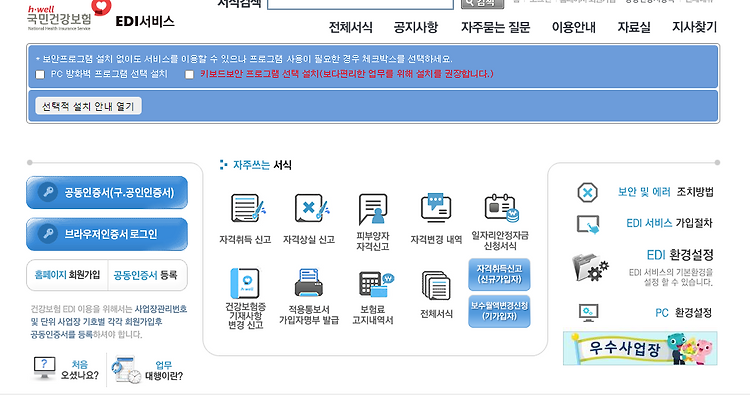Click 브라우저인증서 로그인 button
This screenshot has height=395, width=750.
point(107,234)
